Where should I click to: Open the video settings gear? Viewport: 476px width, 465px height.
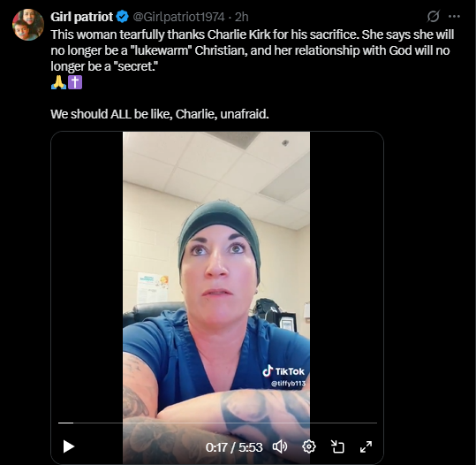tap(309, 446)
